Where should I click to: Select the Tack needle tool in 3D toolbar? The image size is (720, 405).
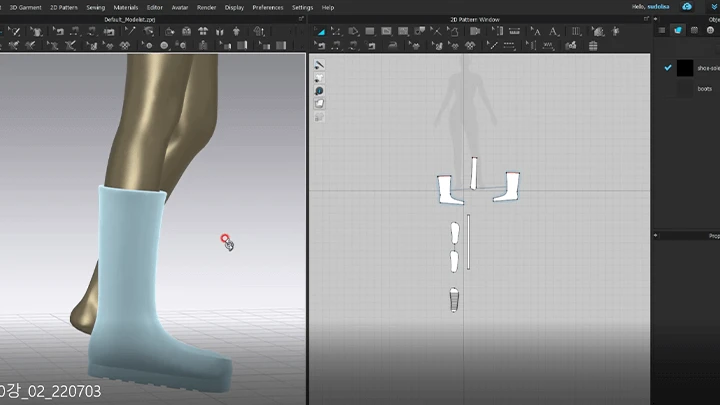[x=130, y=31]
